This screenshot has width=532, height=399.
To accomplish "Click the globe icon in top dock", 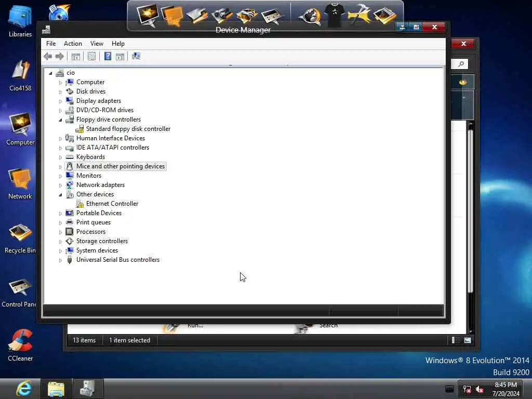I will click(x=311, y=16).
